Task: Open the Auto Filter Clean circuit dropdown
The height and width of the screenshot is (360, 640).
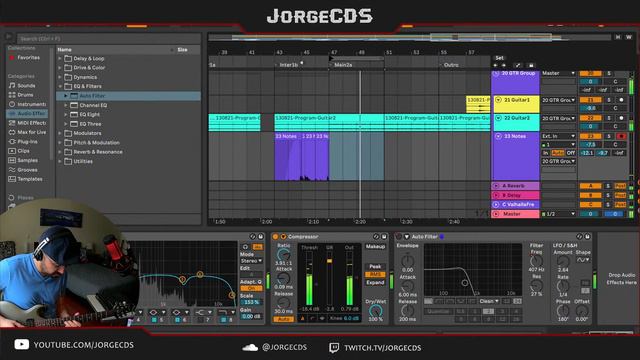Action: 489,301
